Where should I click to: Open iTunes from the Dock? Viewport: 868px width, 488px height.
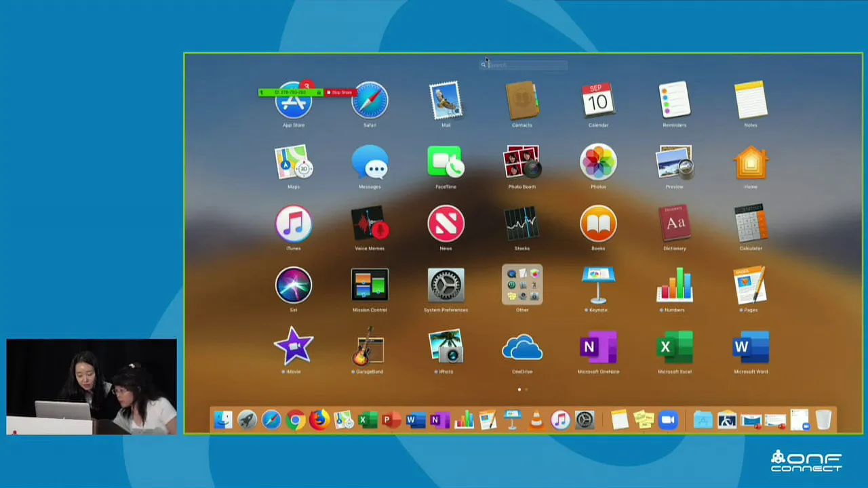(x=560, y=420)
